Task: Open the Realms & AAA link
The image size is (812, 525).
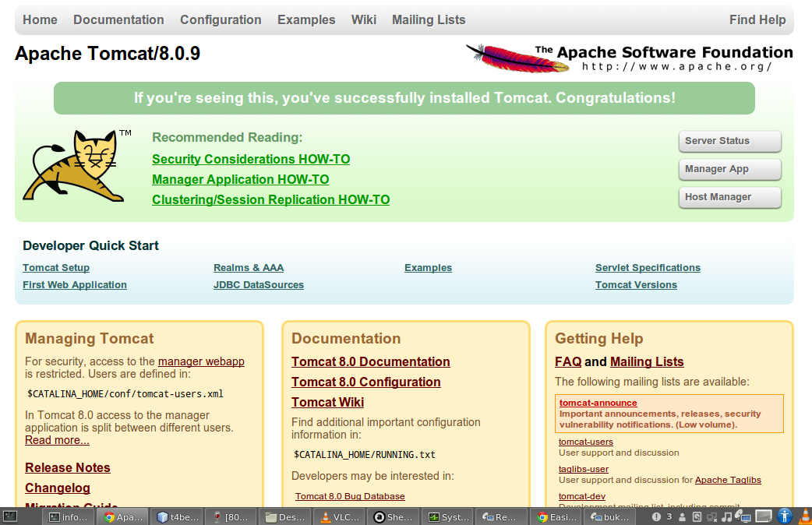Action: coord(249,268)
